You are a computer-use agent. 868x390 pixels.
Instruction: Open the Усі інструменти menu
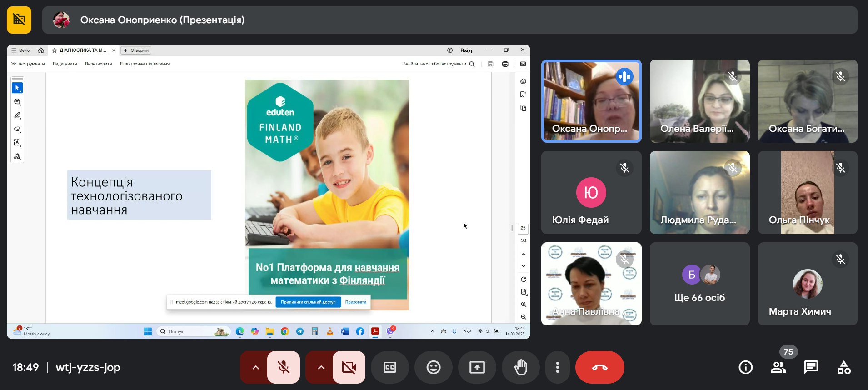(28, 64)
